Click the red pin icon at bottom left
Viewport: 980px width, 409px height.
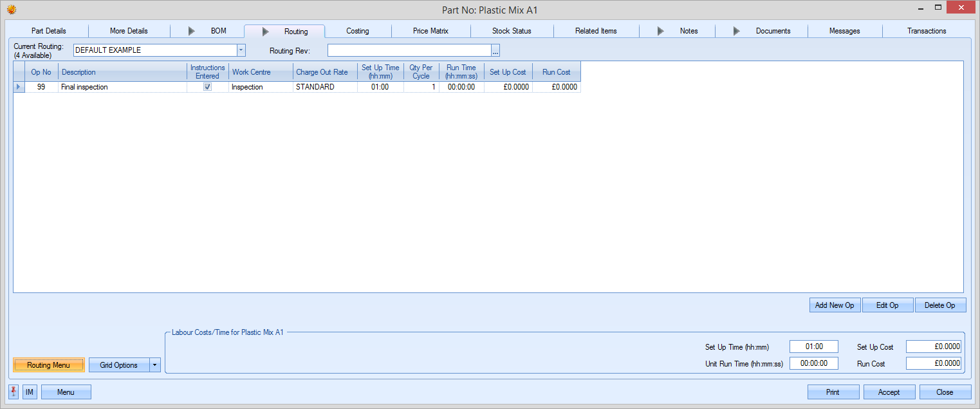click(x=14, y=392)
